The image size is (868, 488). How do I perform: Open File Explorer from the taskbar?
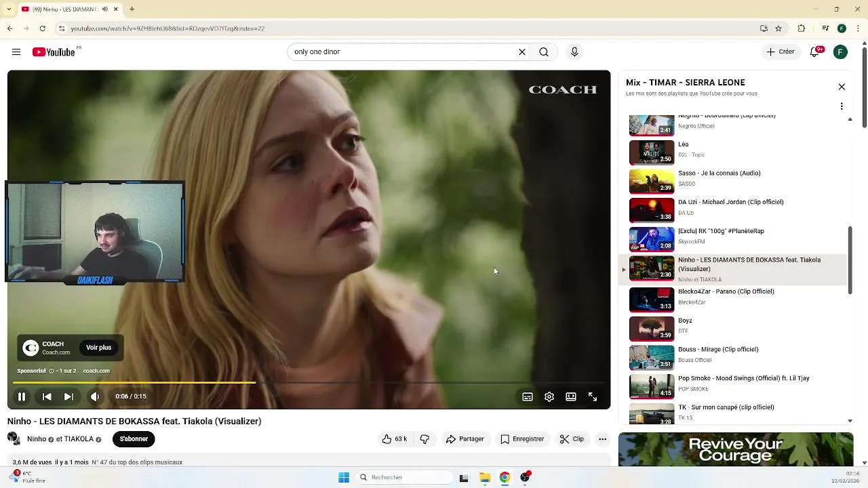click(x=485, y=477)
